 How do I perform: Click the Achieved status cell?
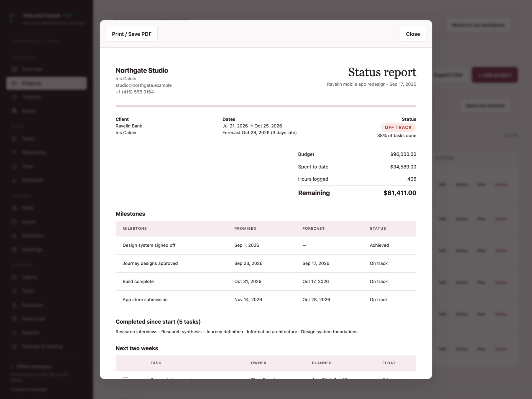tap(379, 245)
